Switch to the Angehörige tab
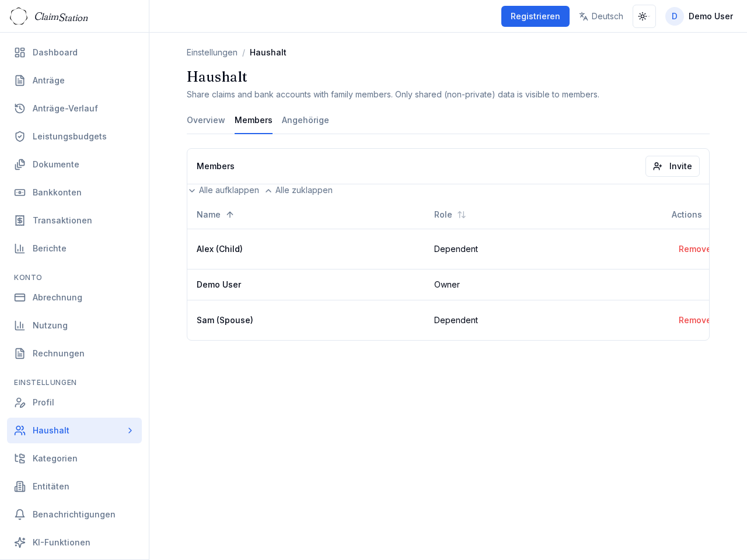 pyautogui.click(x=305, y=120)
